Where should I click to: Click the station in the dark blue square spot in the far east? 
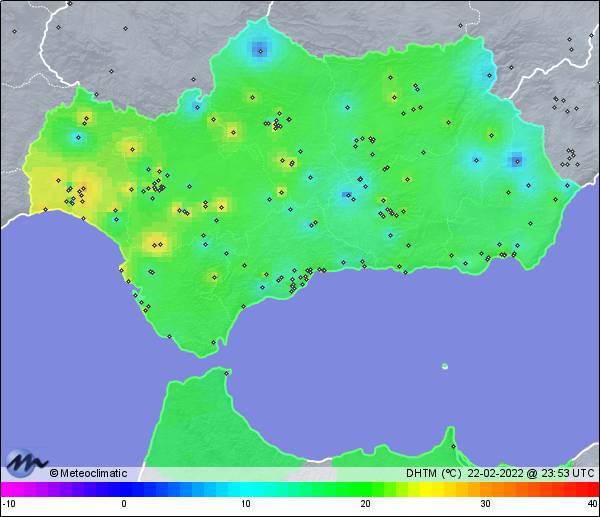click(517, 161)
